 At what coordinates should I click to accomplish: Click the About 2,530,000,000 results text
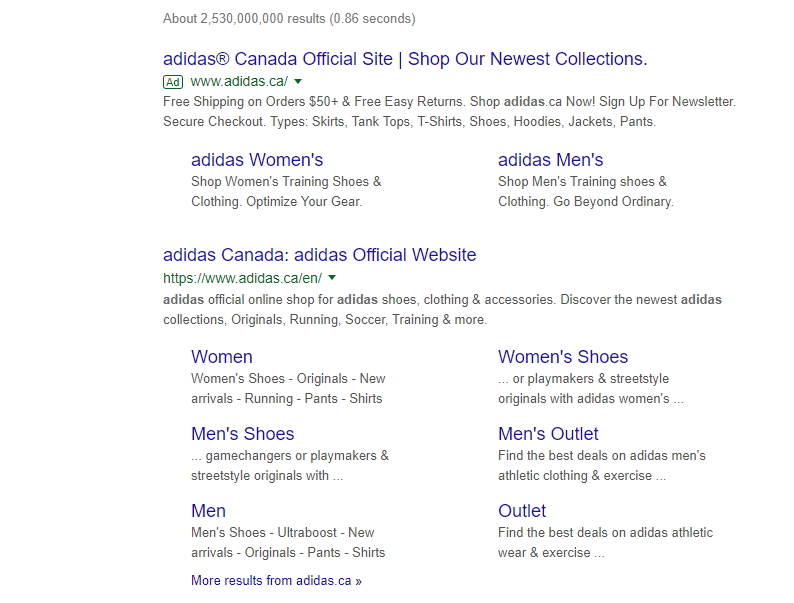[x=289, y=19]
